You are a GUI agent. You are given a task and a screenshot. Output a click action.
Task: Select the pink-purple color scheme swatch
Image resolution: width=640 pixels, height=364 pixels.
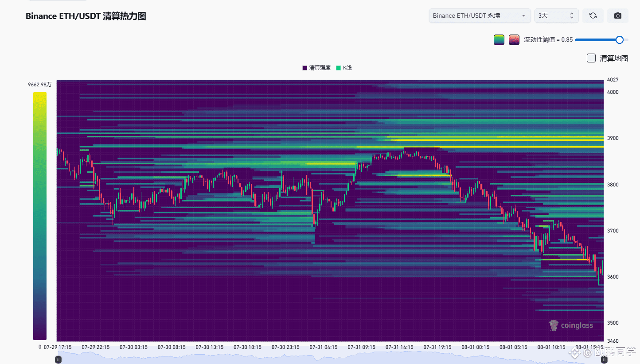tap(514, 40)
